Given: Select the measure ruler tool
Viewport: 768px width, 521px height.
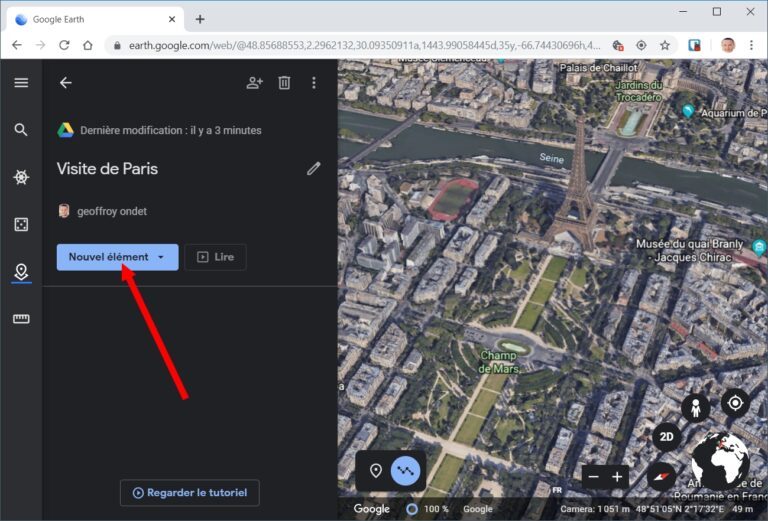Looking at the screenshot, I should [21, 319].
